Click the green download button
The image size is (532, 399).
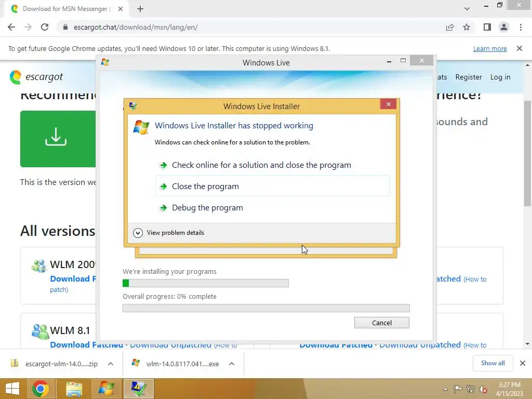(x=58, y=139)
